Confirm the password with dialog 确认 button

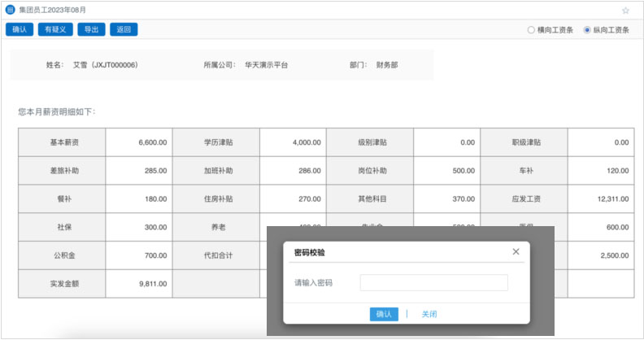point(384,314)
